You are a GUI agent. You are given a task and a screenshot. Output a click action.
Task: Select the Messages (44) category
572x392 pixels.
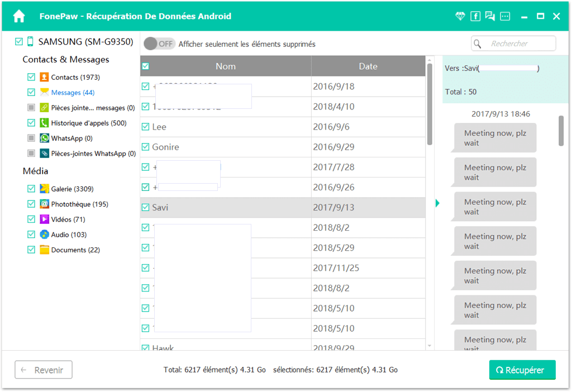[x=73, y=93]
